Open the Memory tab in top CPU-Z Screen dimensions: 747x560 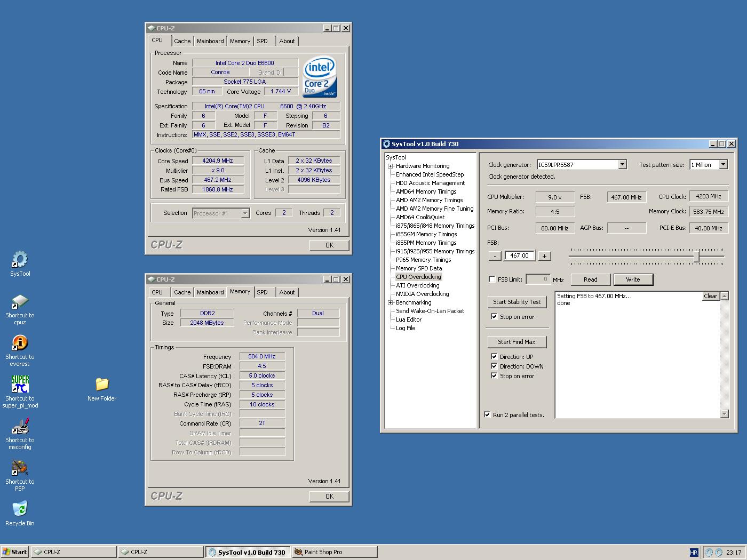pos(240,41)
